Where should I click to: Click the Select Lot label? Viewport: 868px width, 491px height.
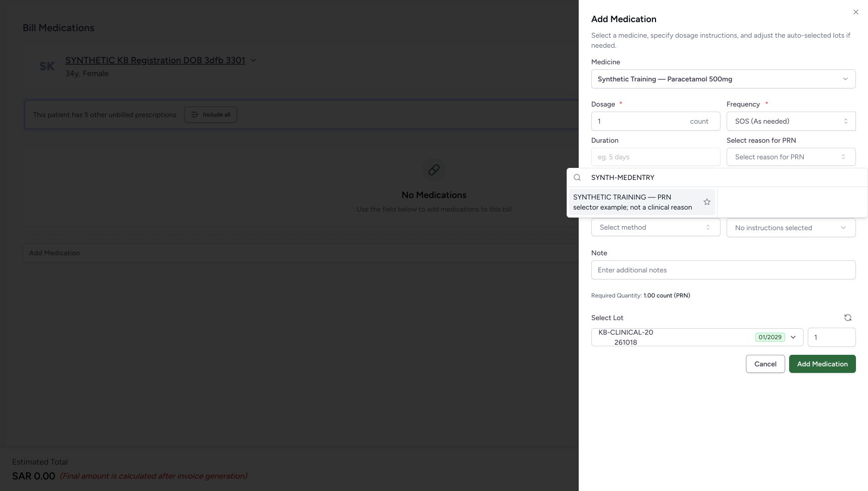pos(607,318)
